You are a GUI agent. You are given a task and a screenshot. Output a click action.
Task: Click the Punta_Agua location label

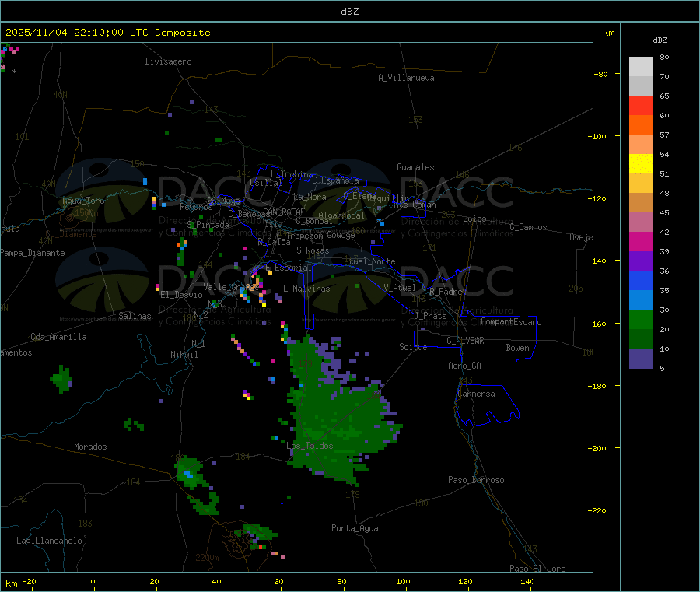355,528
